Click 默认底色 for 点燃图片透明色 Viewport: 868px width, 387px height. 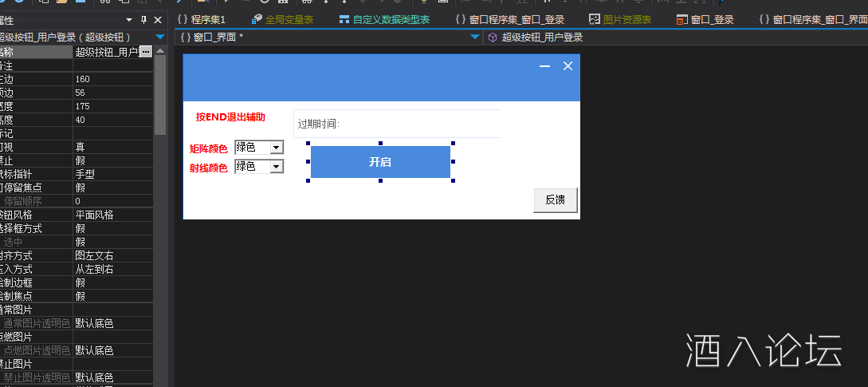point(113,350)
